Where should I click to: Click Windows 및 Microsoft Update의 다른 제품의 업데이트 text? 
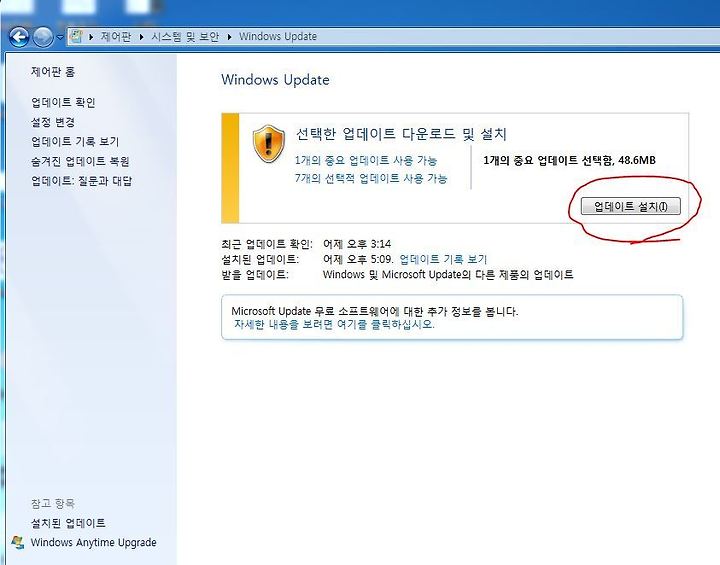point(448,275)
